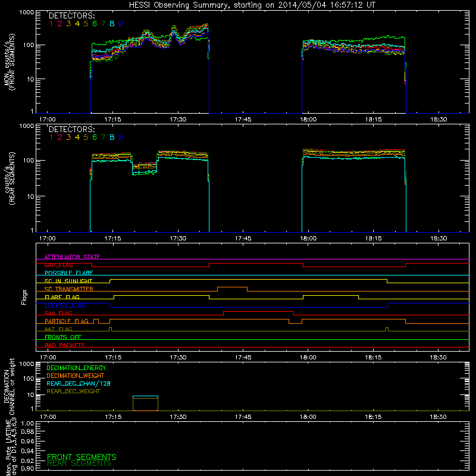Click the REAR SEGMENTS livetime legend label

(x=79, y=464)
